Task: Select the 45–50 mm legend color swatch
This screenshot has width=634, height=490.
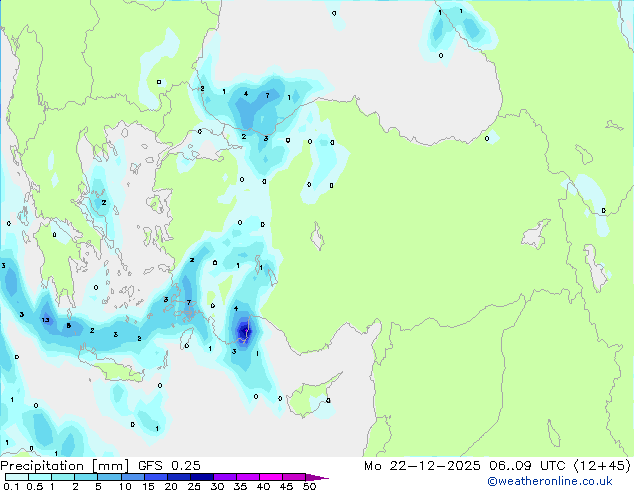Action: coord(294,477)
